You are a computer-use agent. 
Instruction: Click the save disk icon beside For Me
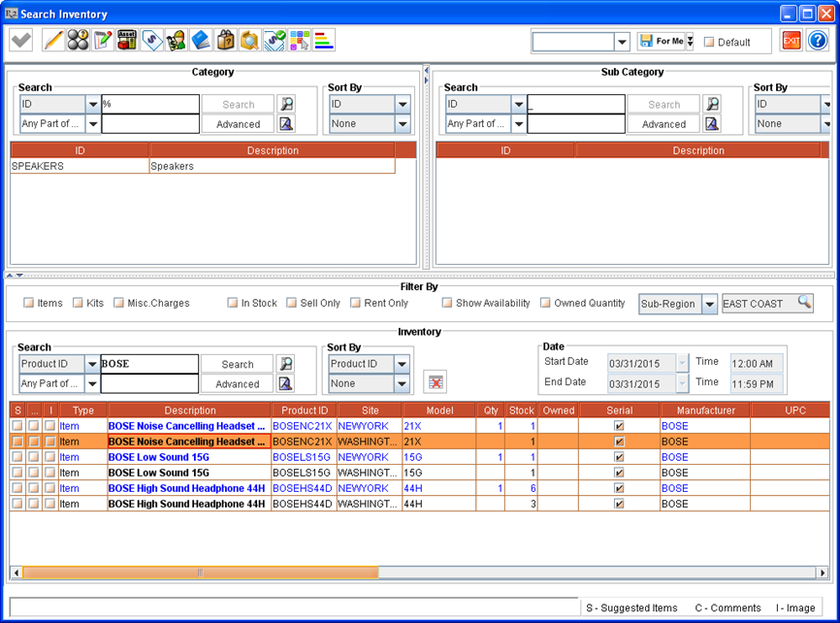tap(646, 41)
